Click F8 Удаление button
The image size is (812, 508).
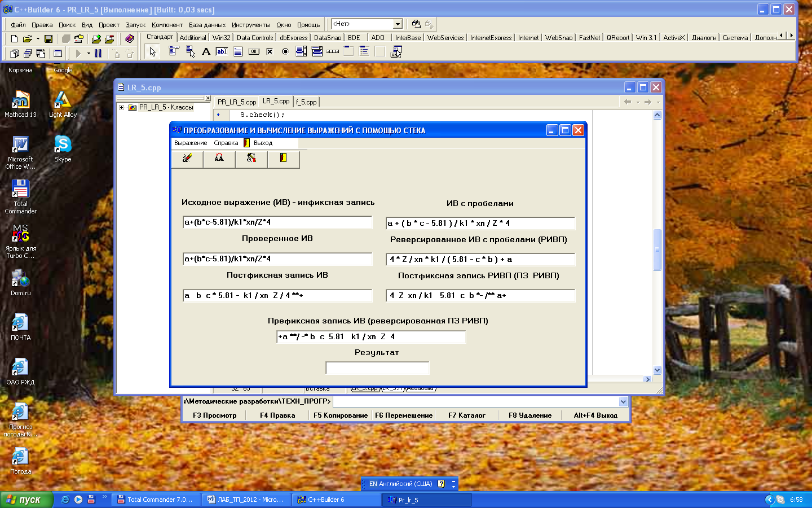pyautogui.click(x=530, y=415)
